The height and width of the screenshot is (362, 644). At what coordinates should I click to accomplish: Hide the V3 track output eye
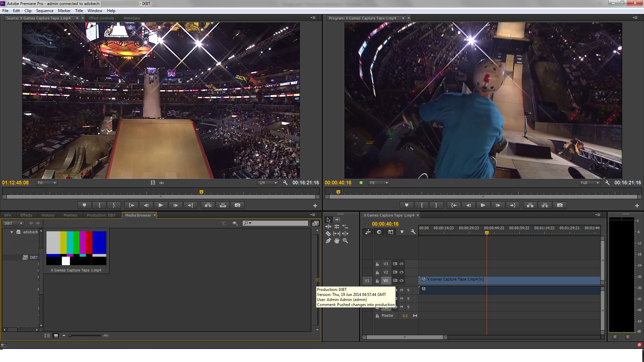click(x=401, y=264)
